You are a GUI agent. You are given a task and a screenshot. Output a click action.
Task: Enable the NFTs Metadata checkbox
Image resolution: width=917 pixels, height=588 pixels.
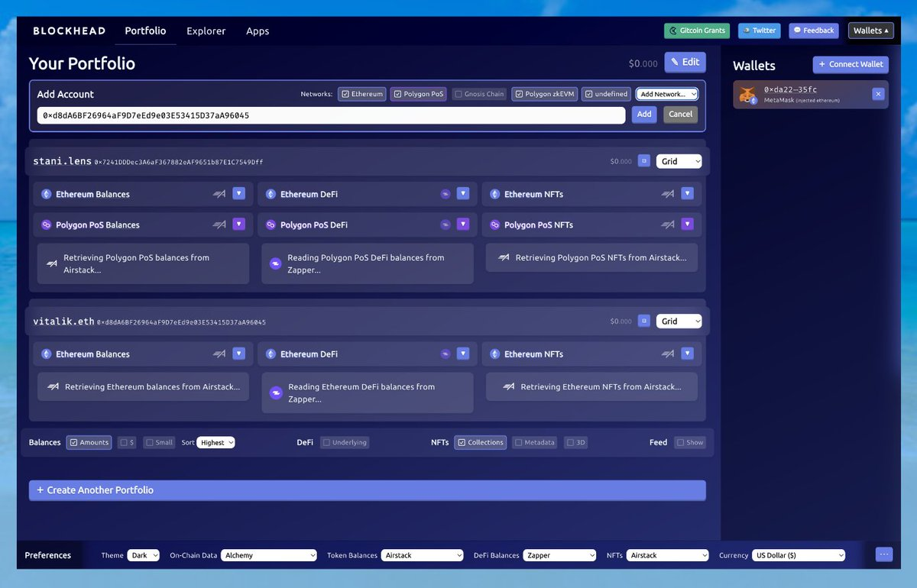point(518,442)
